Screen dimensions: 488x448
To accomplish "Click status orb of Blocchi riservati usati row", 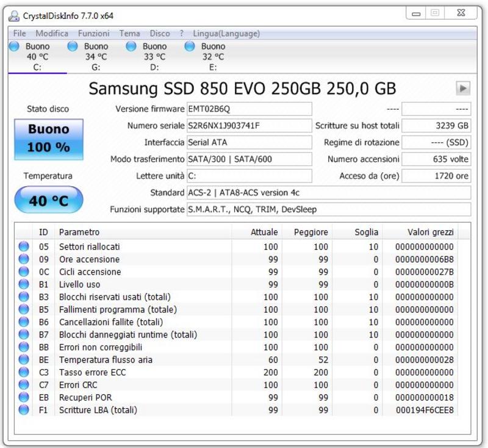I will click(24, 297).
